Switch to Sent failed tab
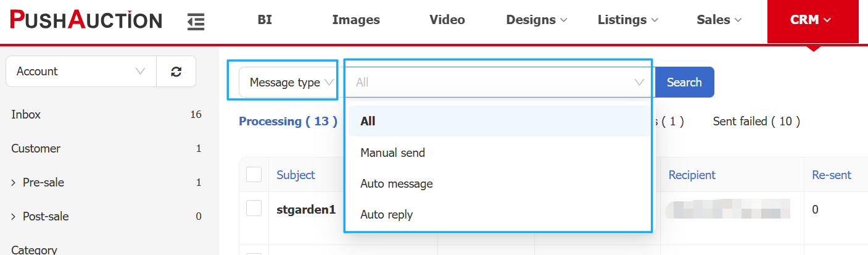868x255 pixels. tap(756, 122)
